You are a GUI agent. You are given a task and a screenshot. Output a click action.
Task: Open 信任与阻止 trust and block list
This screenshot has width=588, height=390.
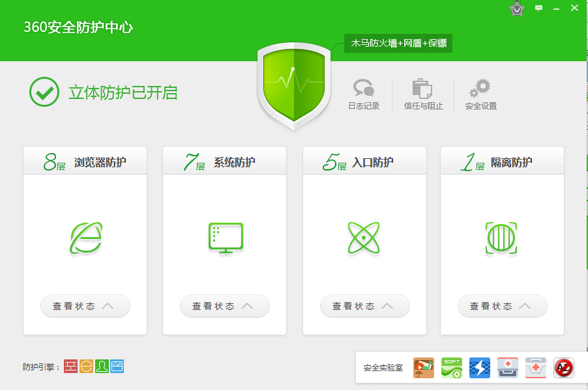(x=423, y=94)
